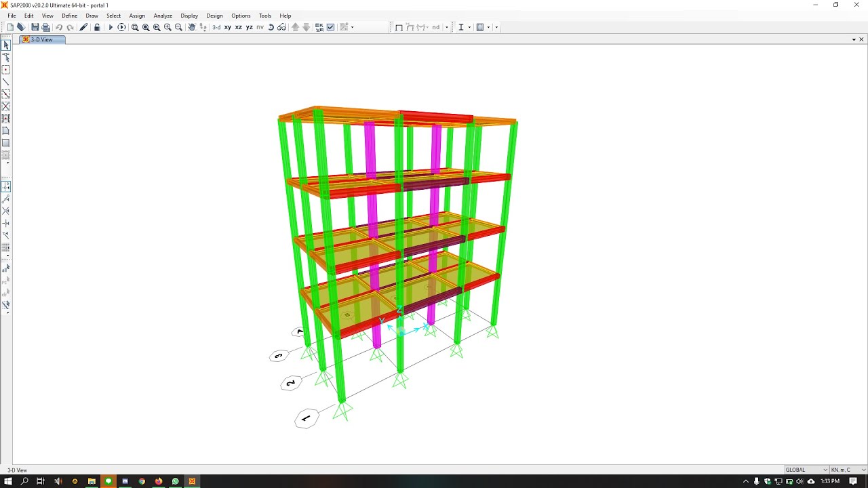Click the rubber band zoom icon
The height and width of the screenshot is (488, 868).
[135, 27]
